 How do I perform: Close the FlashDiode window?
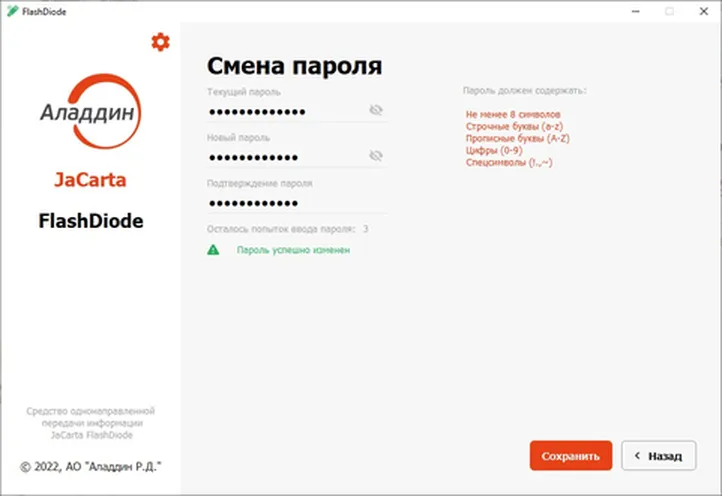[704, 11]
